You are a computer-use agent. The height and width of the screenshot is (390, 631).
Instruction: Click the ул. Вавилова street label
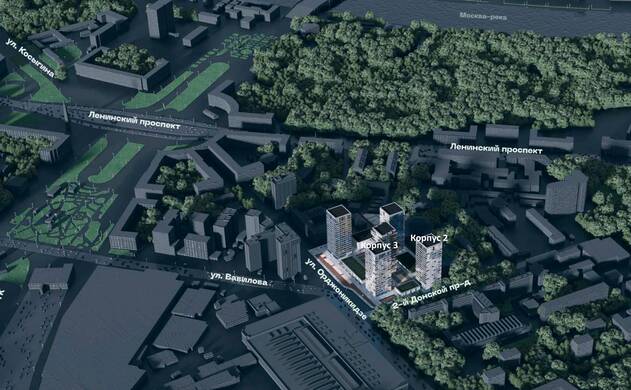(x=239, y=279)
